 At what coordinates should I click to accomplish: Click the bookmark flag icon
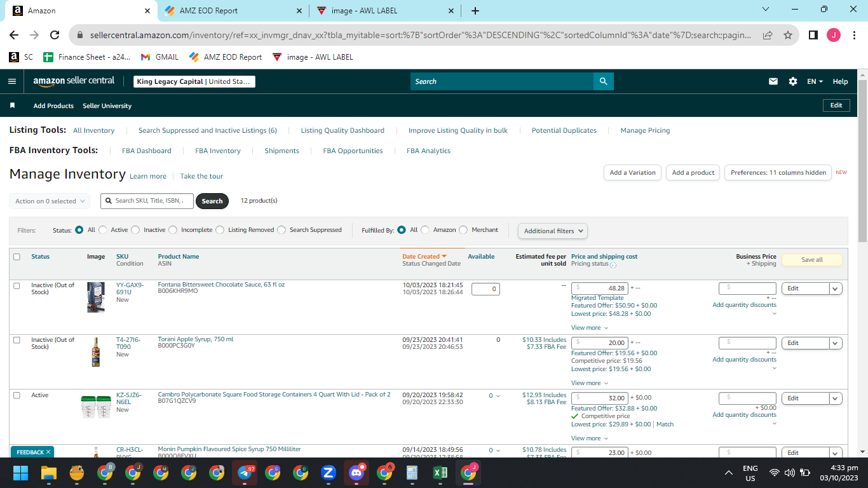pos(12,105)
